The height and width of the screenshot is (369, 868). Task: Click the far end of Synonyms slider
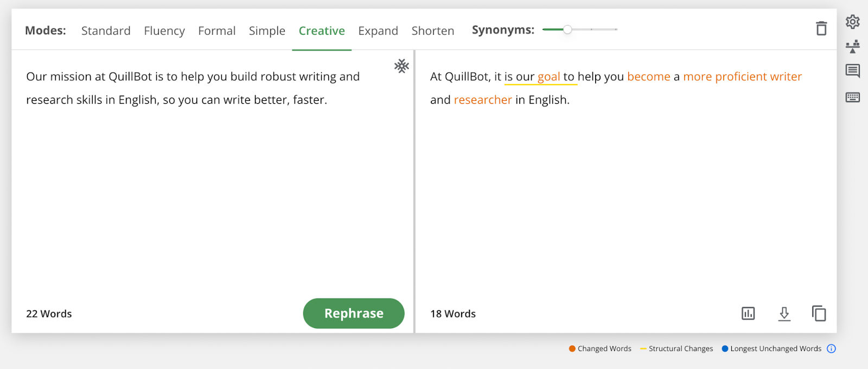pyautogui.click(x=616, y=29)
